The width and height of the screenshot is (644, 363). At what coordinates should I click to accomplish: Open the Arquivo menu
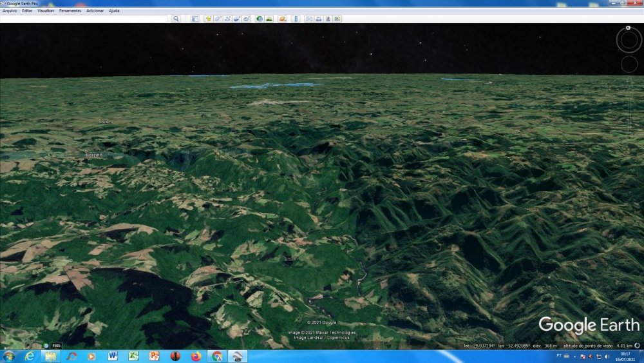click(x=10, y=11)
